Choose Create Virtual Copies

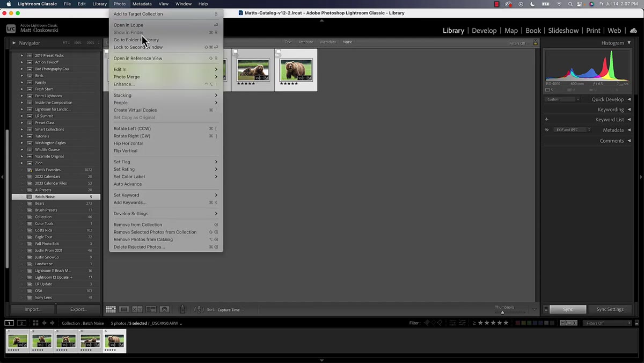click(165, 110)
